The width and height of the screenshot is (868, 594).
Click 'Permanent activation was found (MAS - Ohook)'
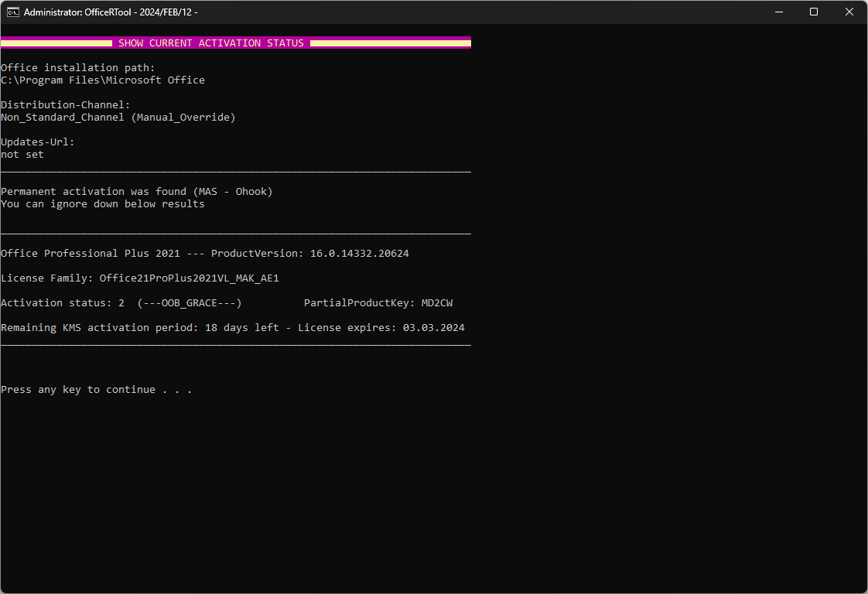tap(137, 192)
